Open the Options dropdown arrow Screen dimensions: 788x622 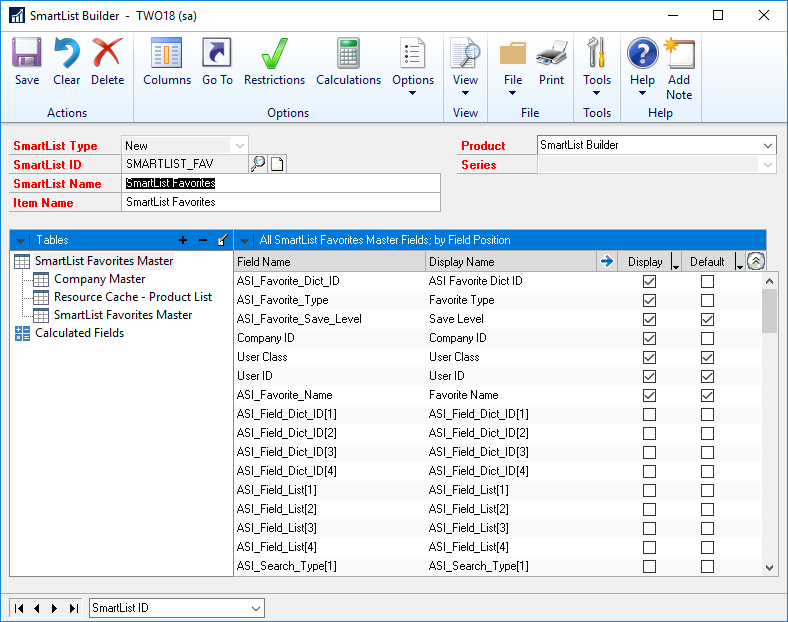tap(412, 93)
